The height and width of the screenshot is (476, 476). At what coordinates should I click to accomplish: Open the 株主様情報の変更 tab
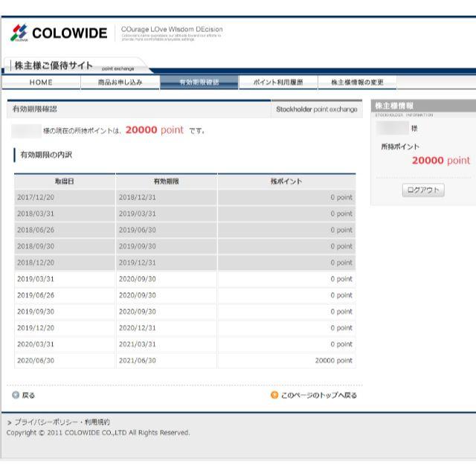[357, 83]
